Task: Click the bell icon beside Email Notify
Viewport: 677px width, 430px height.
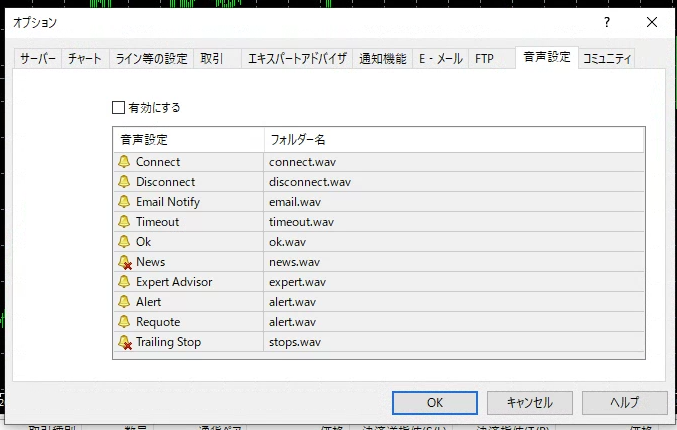Action: pyautogui.click(x=124, y=202)
